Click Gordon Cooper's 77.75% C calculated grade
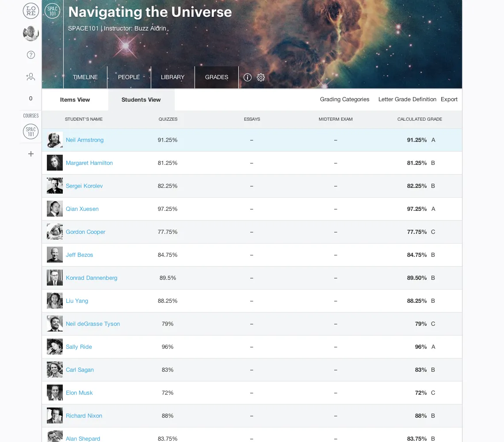Image resolution: width=504 pixels, height=442 pixels. 421,232
